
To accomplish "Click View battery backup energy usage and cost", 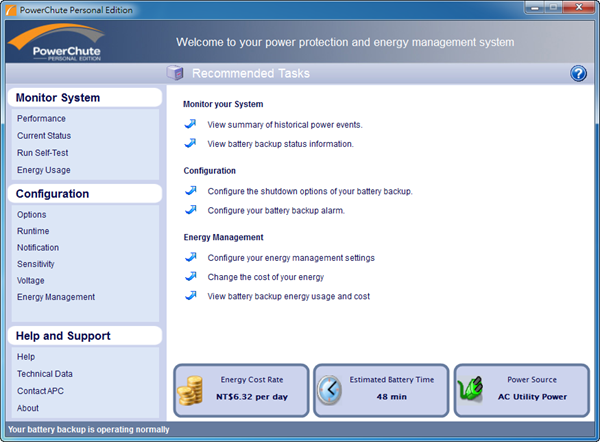I will pyautogui.click(x=288, y=297).
